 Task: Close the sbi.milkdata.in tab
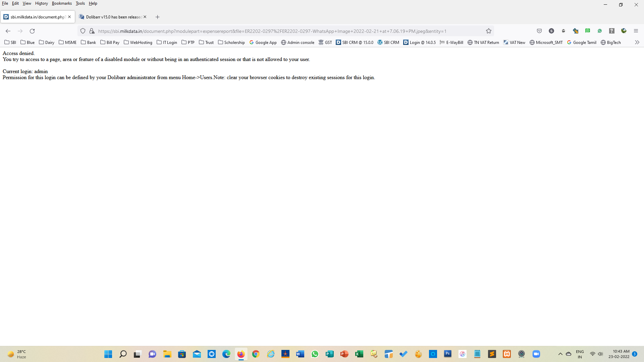click(x=69, y=17)
